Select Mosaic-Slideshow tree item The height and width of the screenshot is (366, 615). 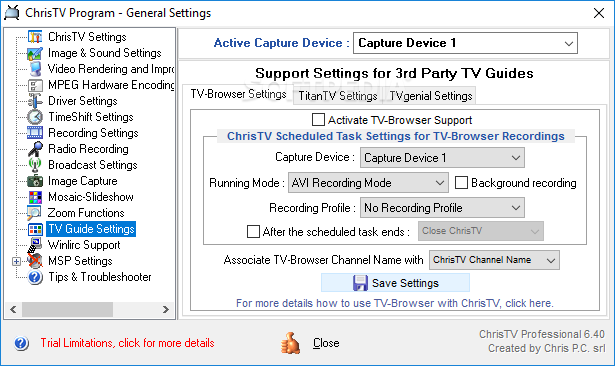click(91, 197)
